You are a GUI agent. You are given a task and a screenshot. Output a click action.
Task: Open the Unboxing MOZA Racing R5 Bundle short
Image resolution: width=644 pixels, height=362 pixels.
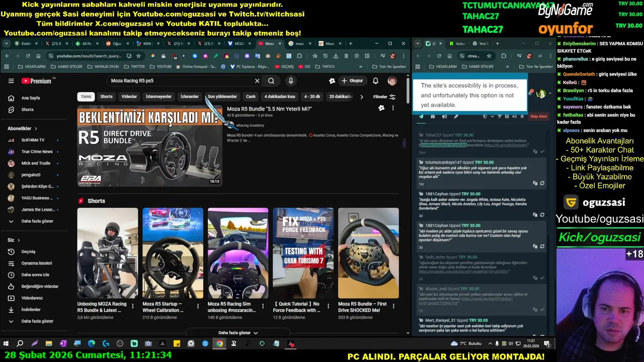(x=107, y=253)
